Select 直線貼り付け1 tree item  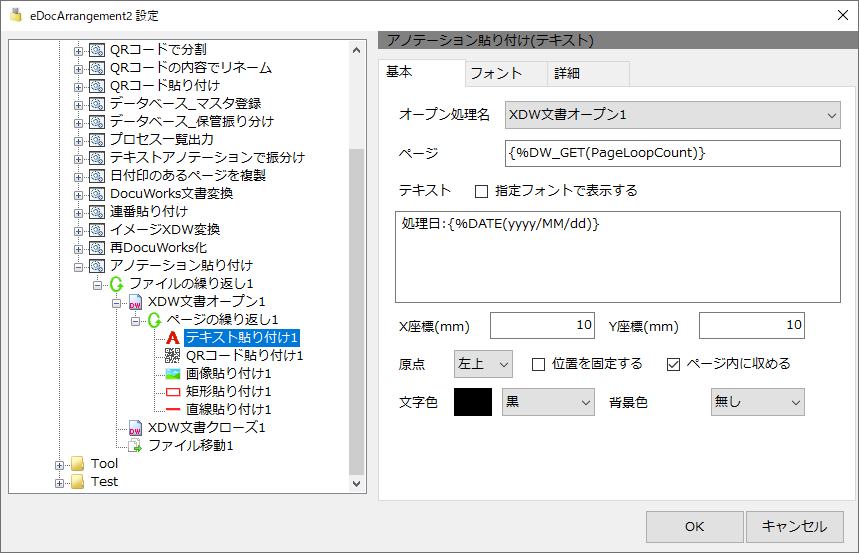click(228, 410)
